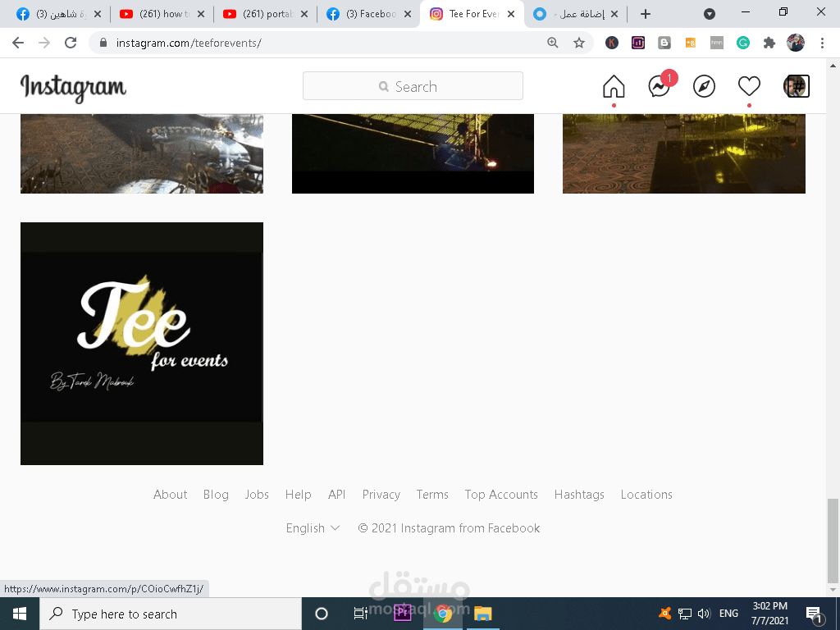
Task: Open taskbar clock showing 3:02 PM
Action: point(769,614)
